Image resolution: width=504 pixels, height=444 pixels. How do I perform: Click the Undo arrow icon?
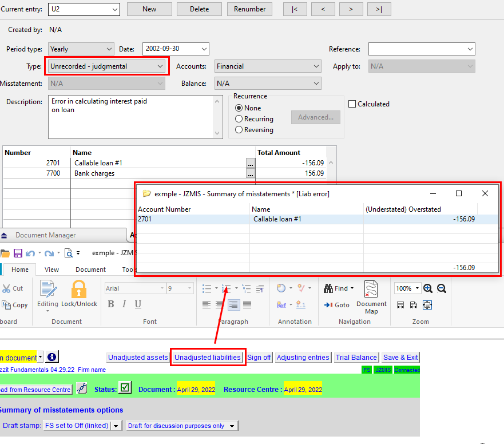[x=30, y=253]
